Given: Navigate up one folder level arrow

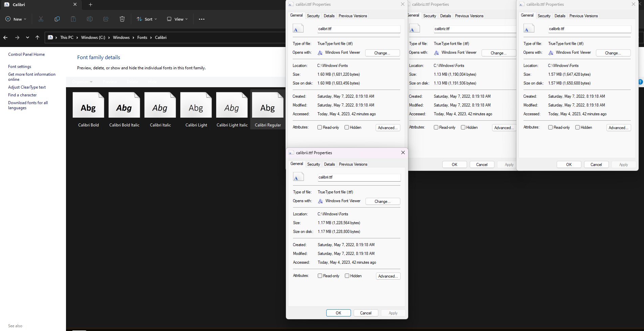Looking at the screenshot, I should (37, 38).
